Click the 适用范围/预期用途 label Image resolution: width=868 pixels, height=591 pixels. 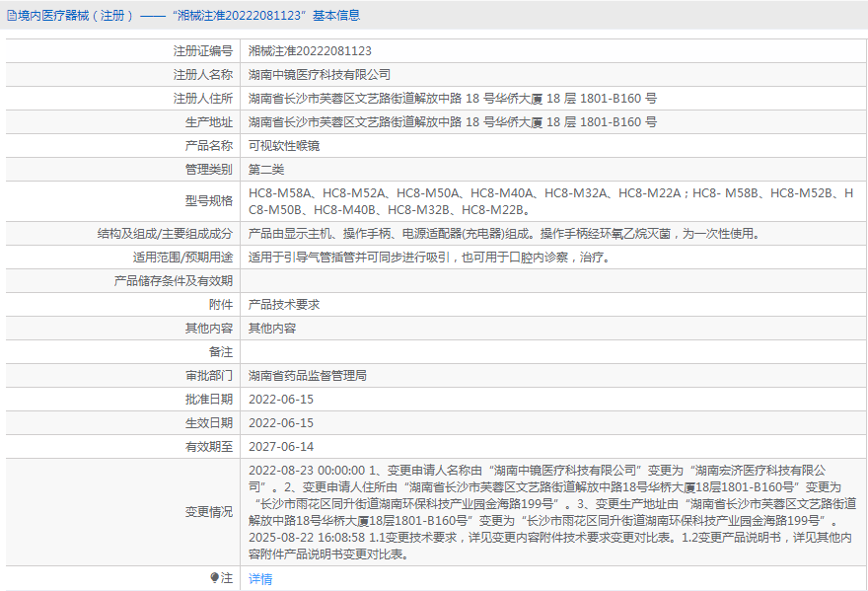182,257
